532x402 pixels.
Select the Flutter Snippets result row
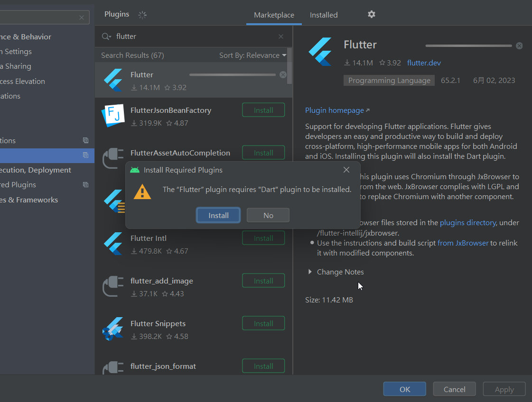[194, 329]
